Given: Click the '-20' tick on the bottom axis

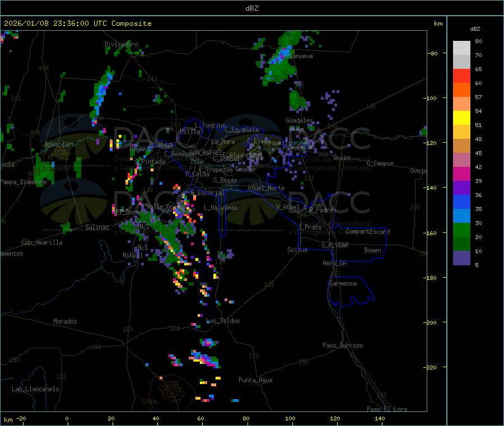Looking at the screenshot, I should coord(21,418).
